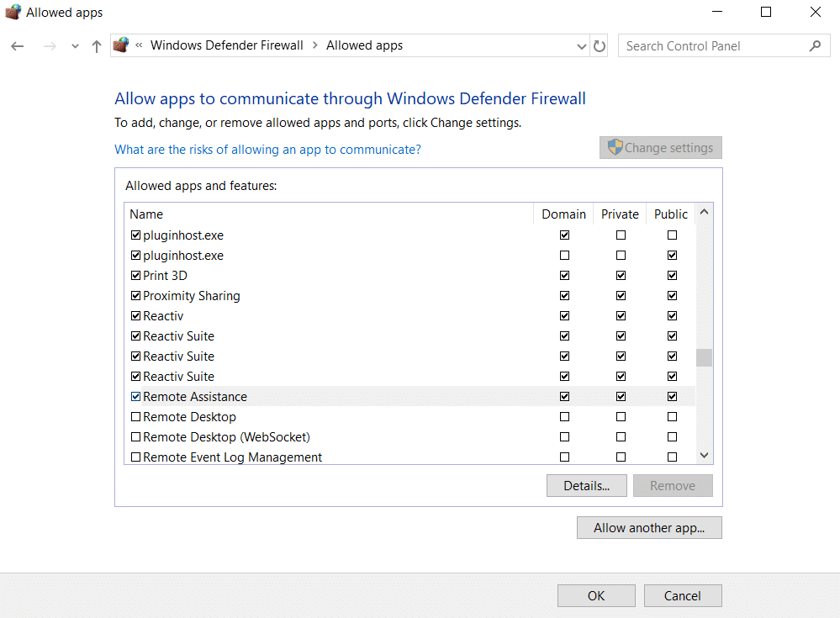Click the back navigation arrow

(17, 45)
